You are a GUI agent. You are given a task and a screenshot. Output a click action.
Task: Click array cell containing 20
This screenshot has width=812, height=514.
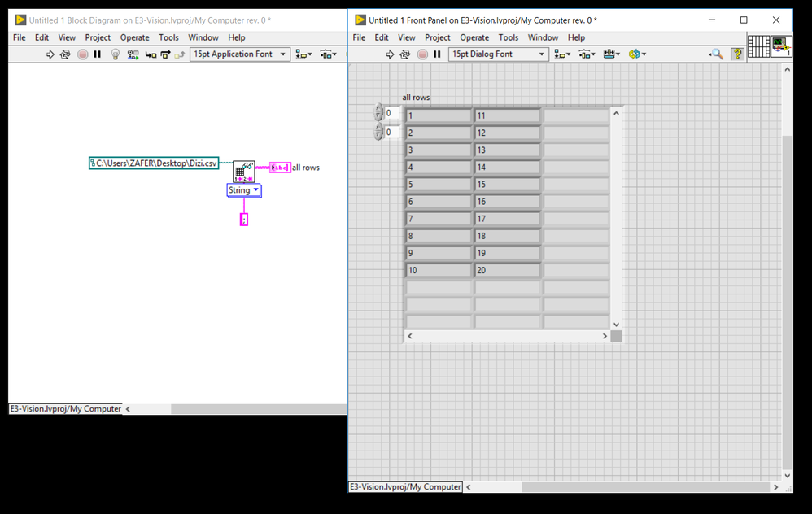coord(507,270)
